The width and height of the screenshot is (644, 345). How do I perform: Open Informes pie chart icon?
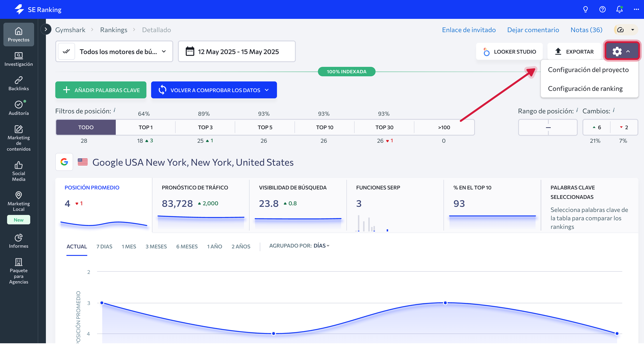pyautogui.click(x=18, y=241)
